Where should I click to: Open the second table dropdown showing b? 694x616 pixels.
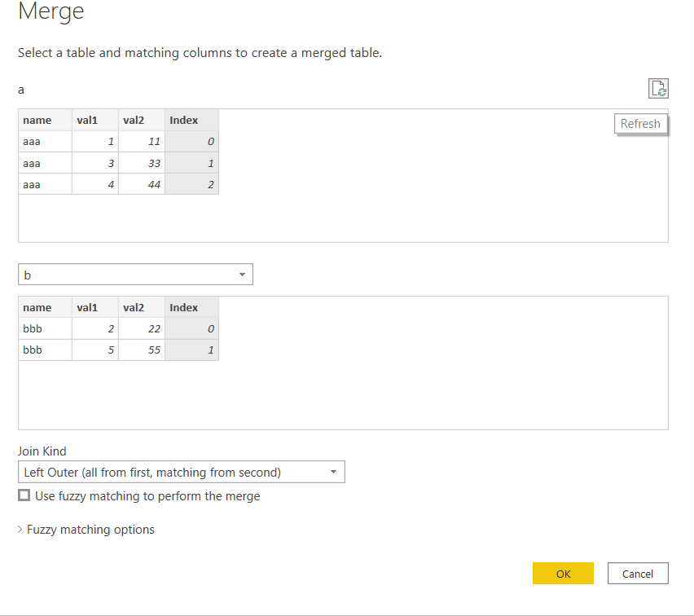point(135,275)
